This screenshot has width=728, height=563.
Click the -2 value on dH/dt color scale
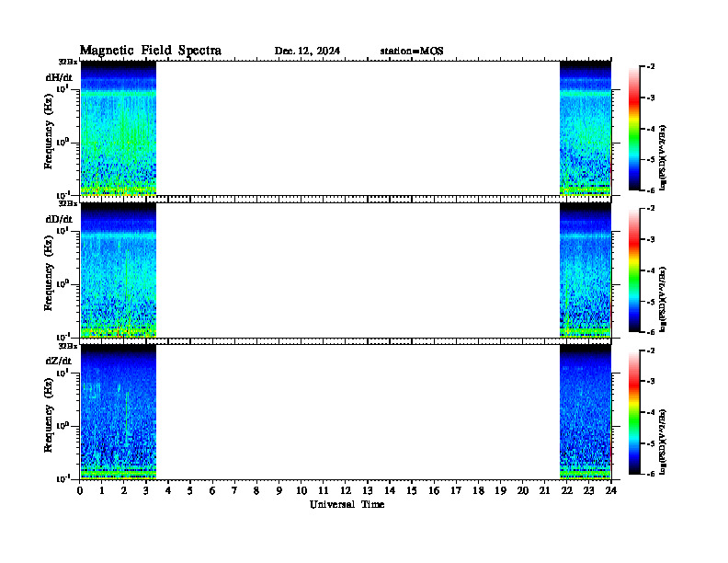(650, 67)
